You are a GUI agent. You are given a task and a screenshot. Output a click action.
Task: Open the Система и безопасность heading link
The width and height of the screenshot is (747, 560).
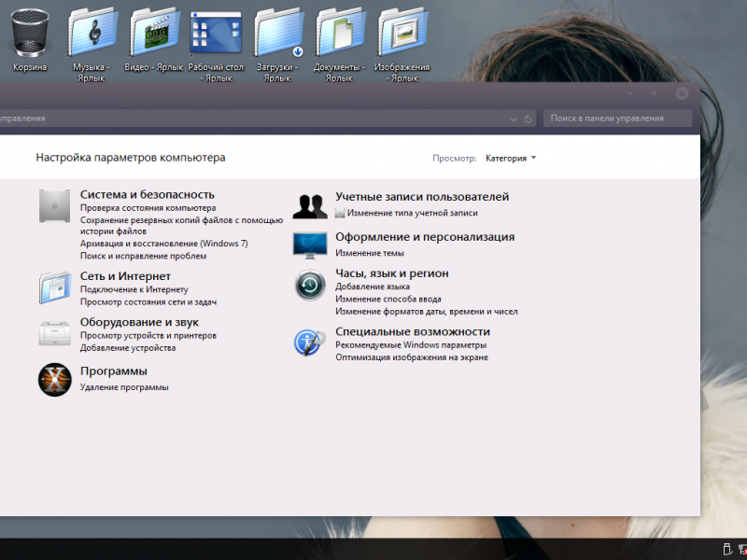pyautogui.click(x=148, y=194)
